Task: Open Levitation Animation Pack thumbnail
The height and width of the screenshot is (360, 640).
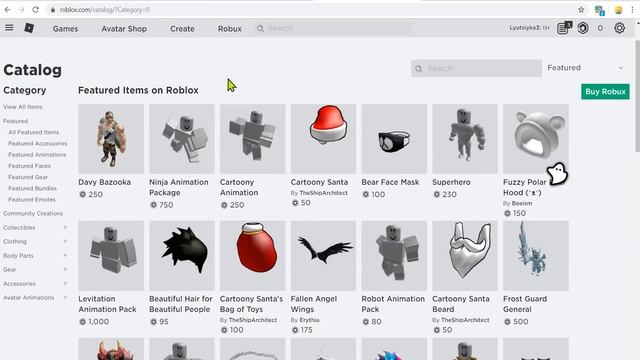Action: tap(111, 256)
